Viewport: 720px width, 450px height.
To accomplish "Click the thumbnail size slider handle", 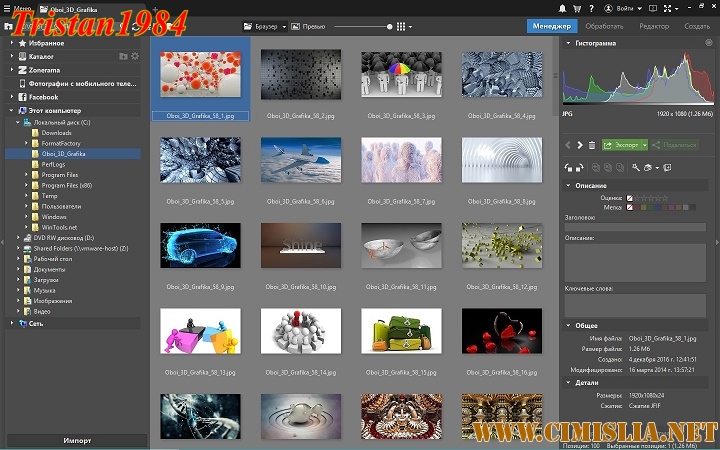I will click(388, 26).
